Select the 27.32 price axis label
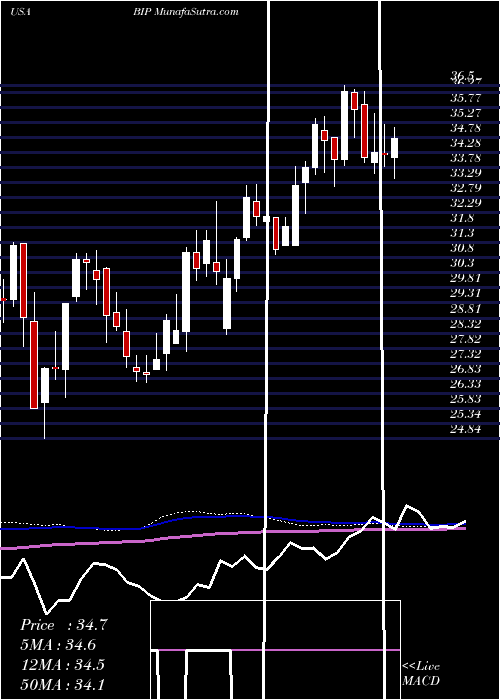The width and height of the screenshot is (500, 700). [466, 354]
